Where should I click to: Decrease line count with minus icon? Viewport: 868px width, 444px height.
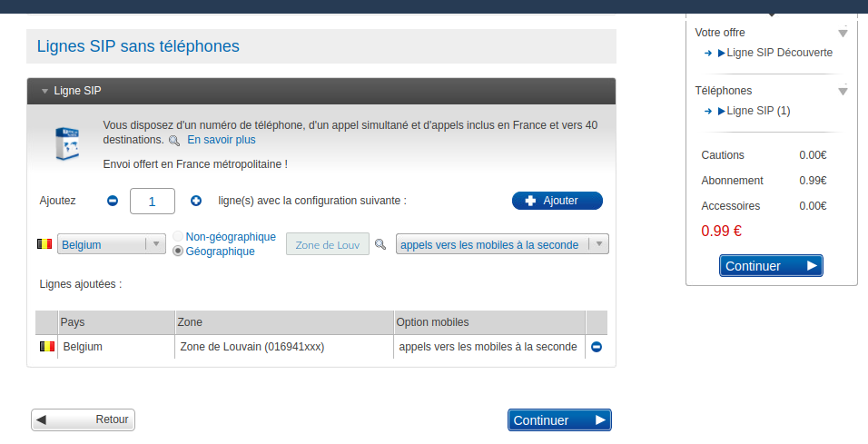(113, 201)
